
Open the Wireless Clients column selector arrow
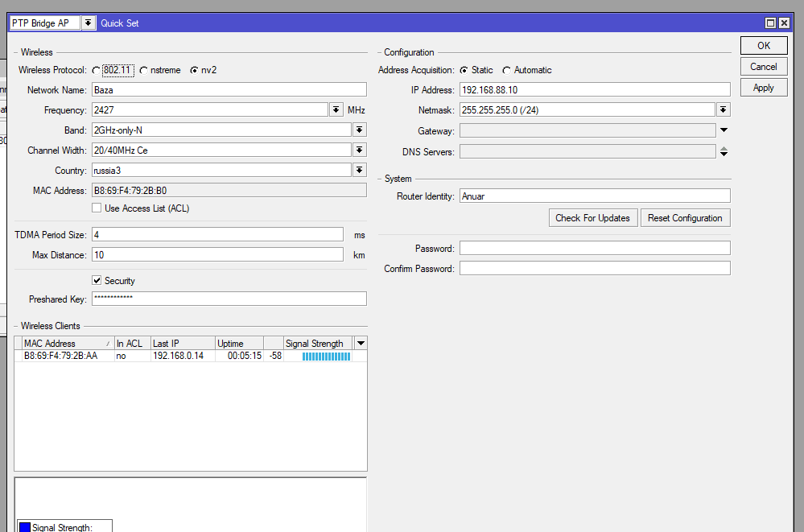click(360, 344)
